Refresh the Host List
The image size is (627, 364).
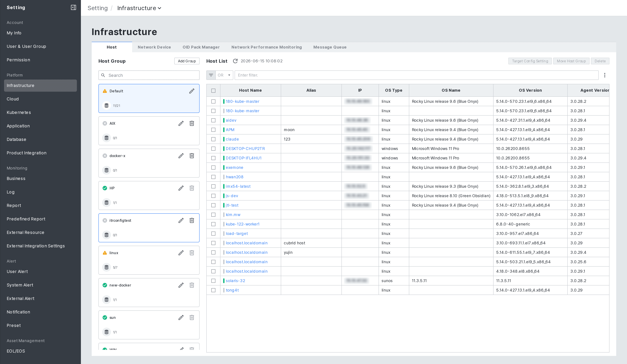(x=235, y=61)
